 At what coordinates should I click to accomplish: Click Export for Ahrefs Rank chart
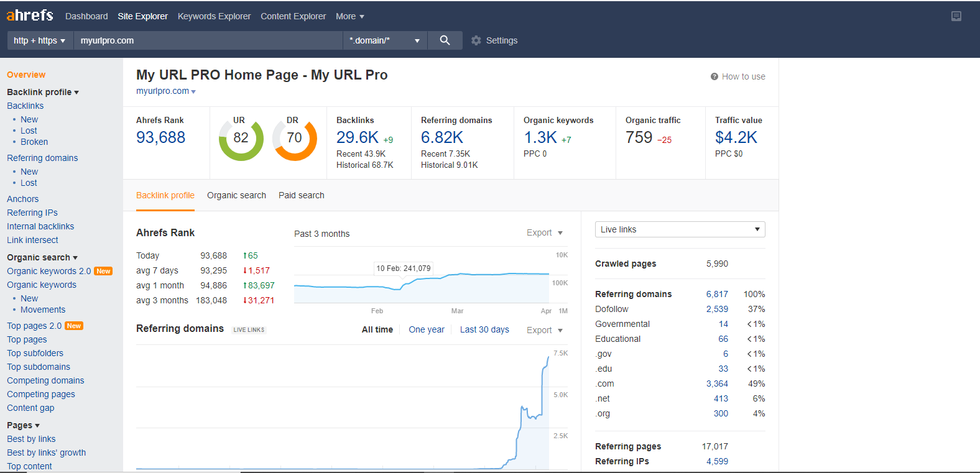point(544,232)
